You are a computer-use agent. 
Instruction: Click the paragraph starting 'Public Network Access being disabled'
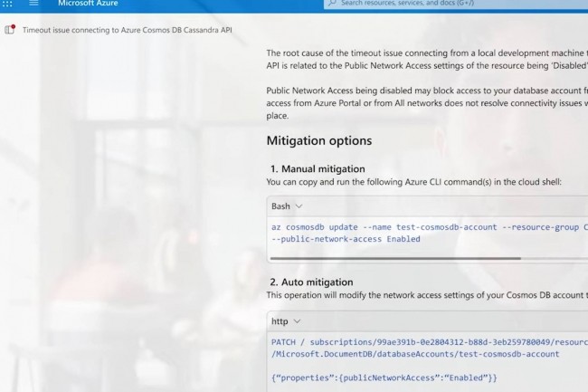pos(427,103)
